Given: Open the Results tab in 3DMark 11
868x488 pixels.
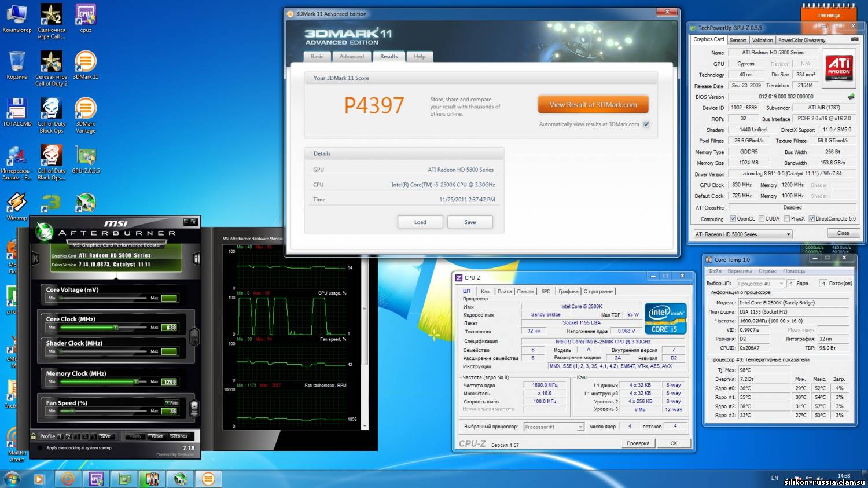Looking at the screenshot, I should 389,57.
